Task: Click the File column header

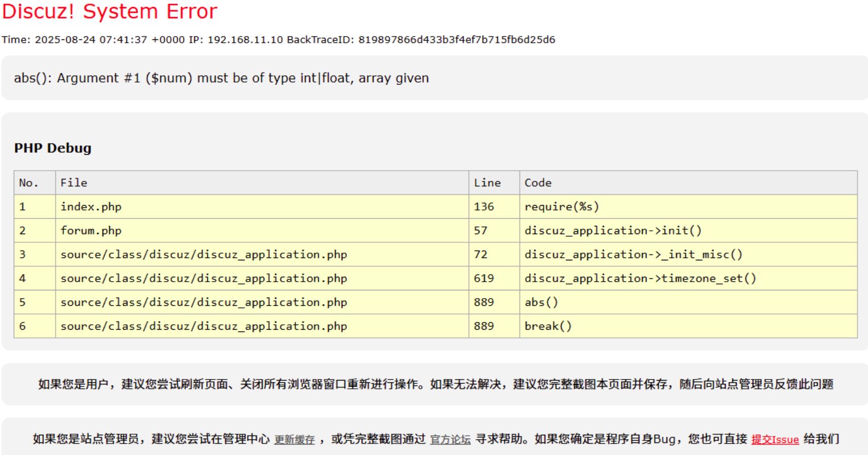Action: pyautogui.click(x=262, y=183)
